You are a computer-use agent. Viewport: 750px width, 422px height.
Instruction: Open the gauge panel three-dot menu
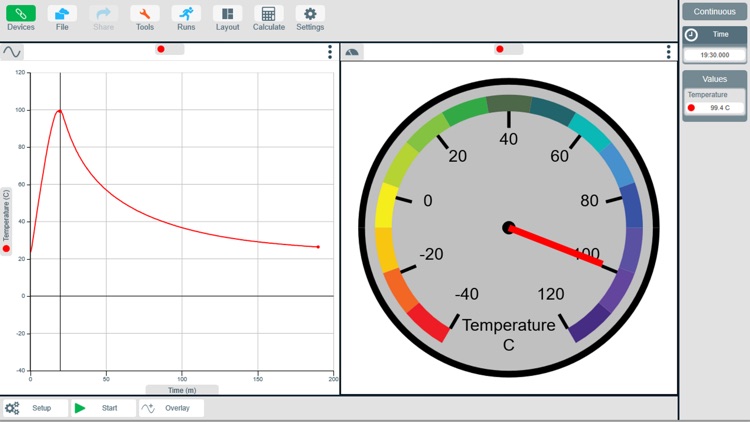tap(669, 52)
